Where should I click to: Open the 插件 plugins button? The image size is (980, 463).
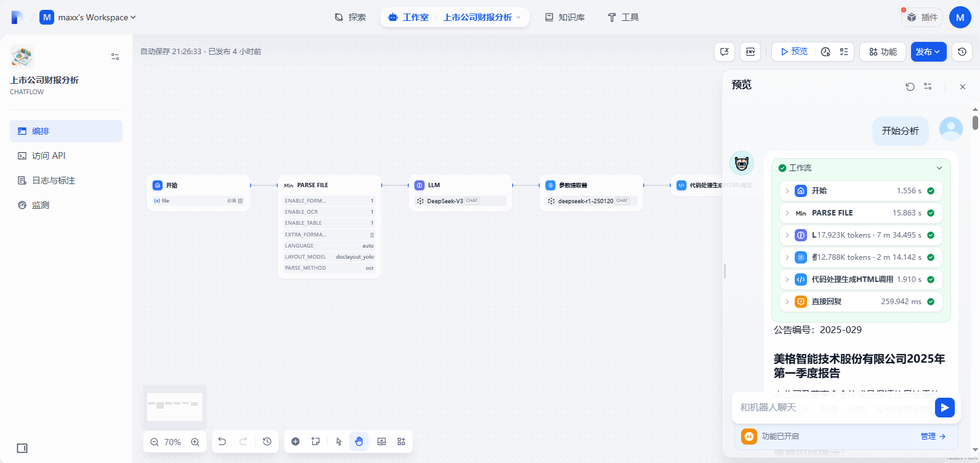point(922,17)
